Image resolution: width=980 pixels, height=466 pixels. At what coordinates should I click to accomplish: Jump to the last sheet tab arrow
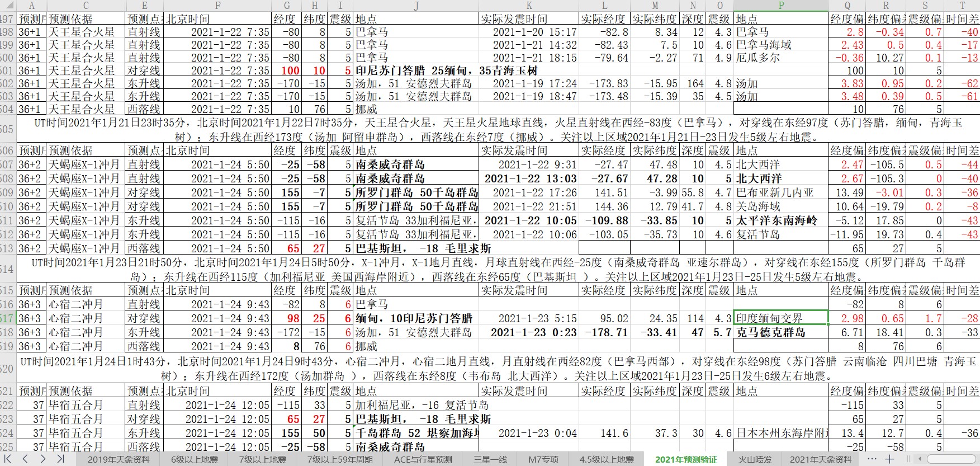(x=60, y=459)
